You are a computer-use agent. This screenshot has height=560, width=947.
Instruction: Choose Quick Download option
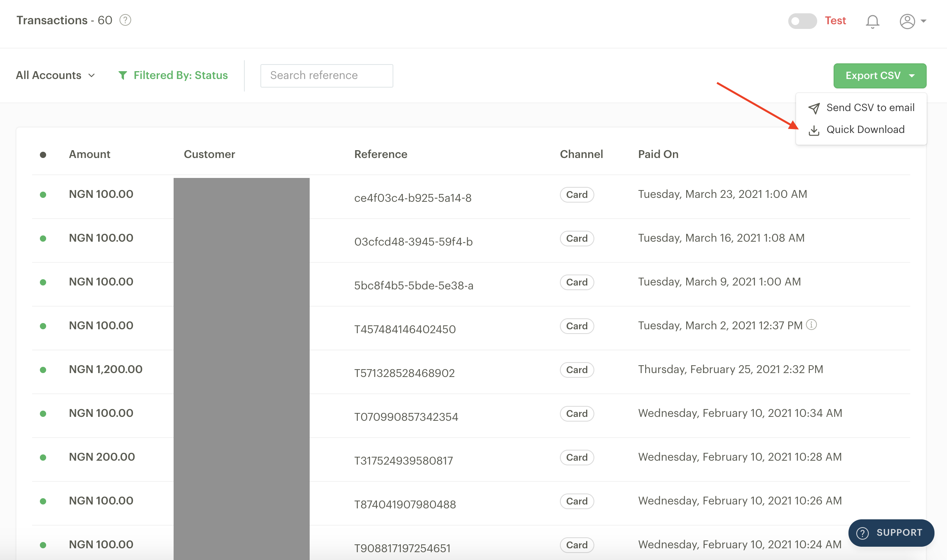click(856, 129)
